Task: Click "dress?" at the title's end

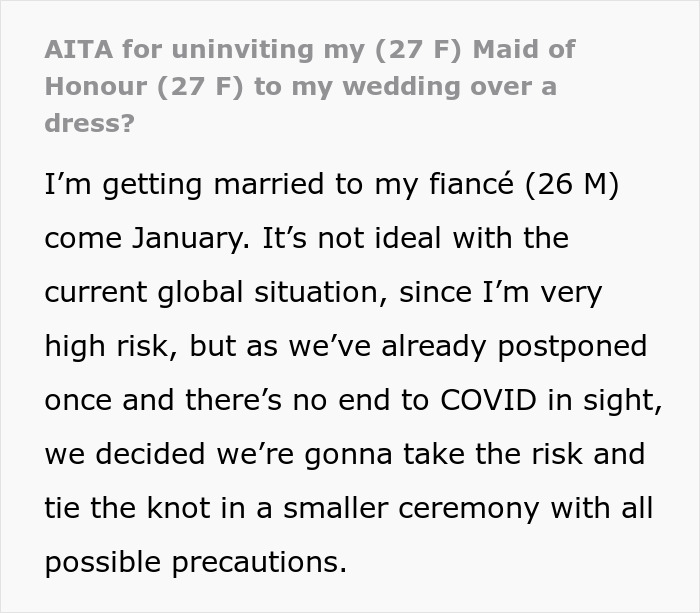Action: point(89,123)
